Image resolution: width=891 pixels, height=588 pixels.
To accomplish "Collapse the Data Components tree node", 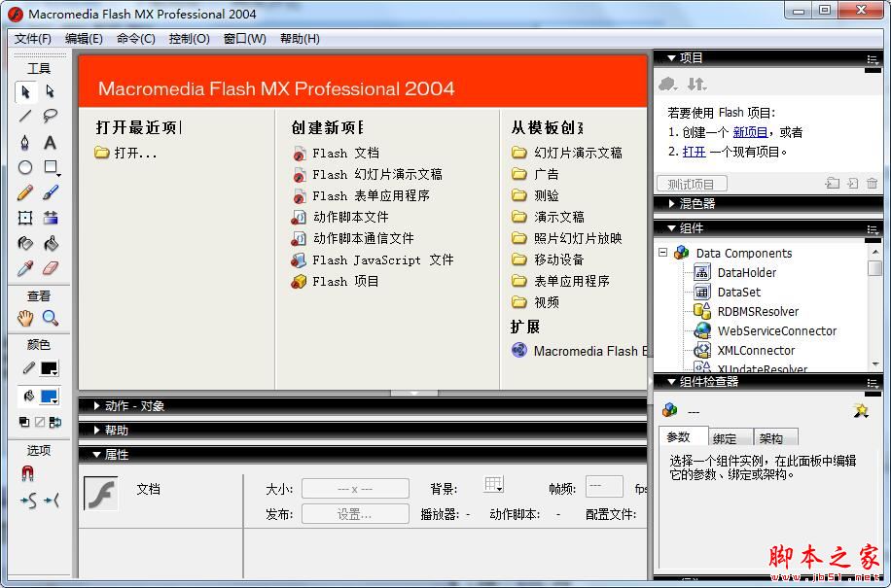I will pos(663,252).
